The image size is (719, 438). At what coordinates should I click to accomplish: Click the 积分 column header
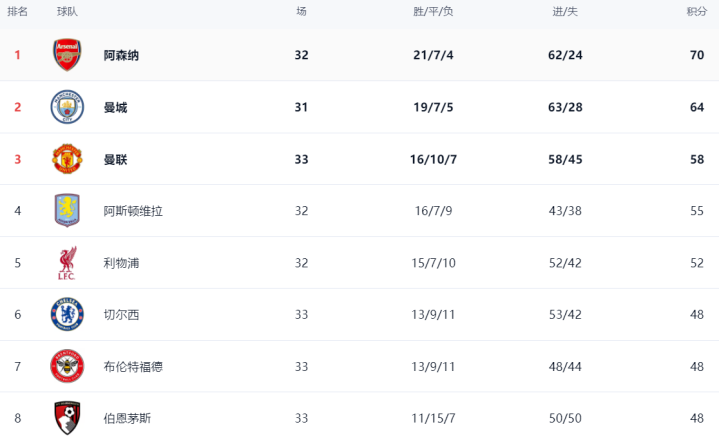click(696, 11)
